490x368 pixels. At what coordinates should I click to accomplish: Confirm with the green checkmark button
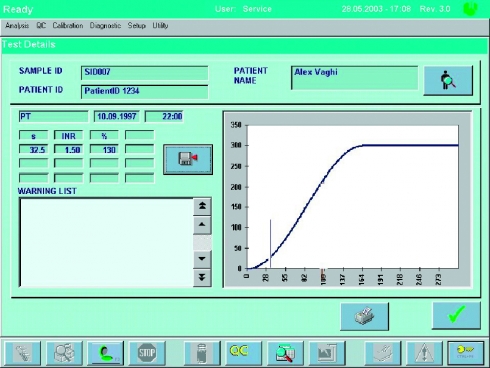point(456,315)
